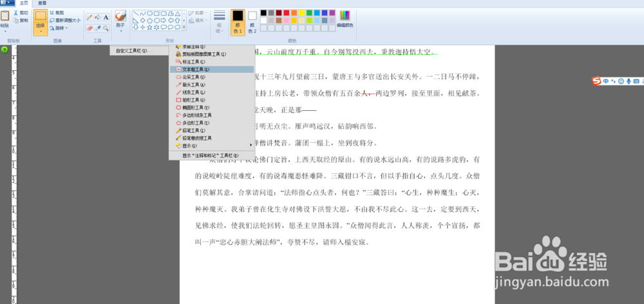Screen dimensions: 644x304
Task: Select the Color picker eyedropper tool
Action: pos(97,28)
